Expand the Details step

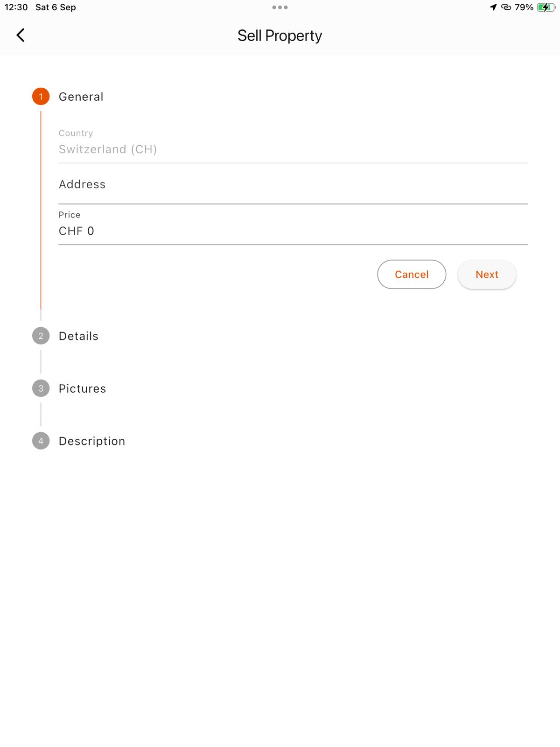tap(78, 336)
